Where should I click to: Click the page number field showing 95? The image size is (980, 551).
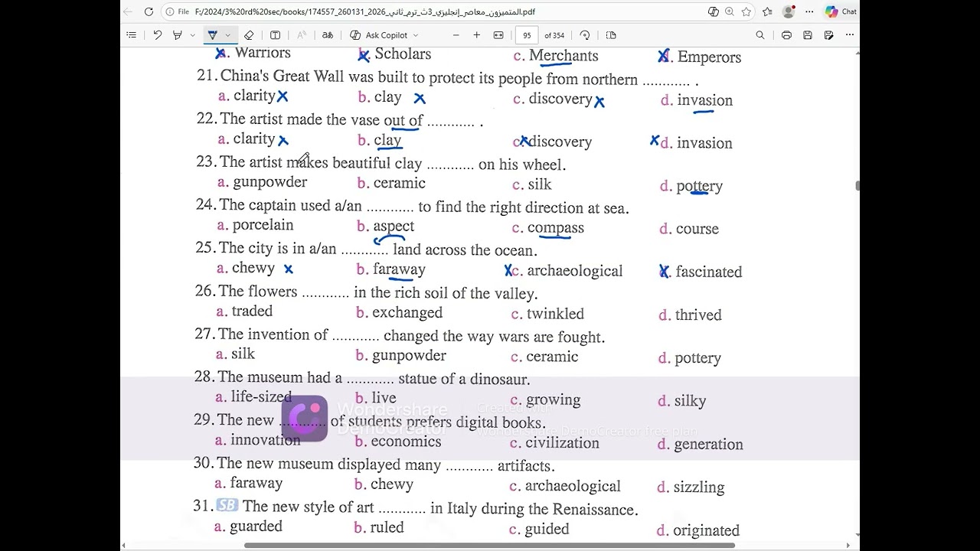coord(527,35)
